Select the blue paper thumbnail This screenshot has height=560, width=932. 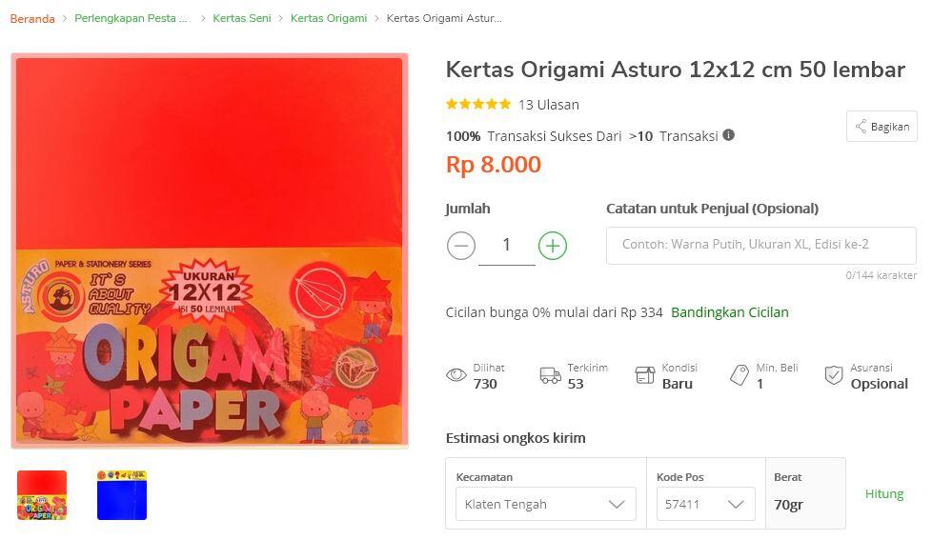click(x=122, y=494)
